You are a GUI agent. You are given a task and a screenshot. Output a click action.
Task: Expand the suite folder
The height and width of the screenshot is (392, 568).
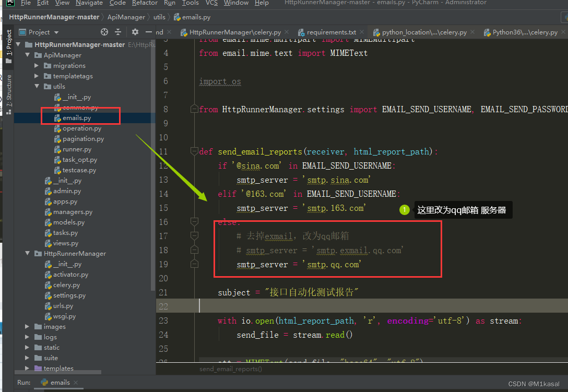[27, 358]
